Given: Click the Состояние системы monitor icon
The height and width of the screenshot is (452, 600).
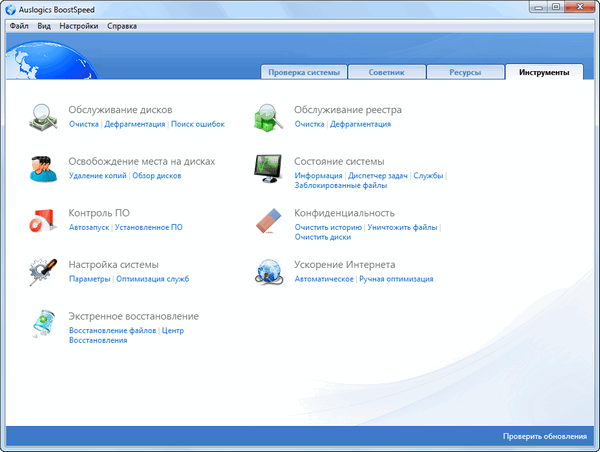Looking at the screenshot, I should [x=268, y=168].
